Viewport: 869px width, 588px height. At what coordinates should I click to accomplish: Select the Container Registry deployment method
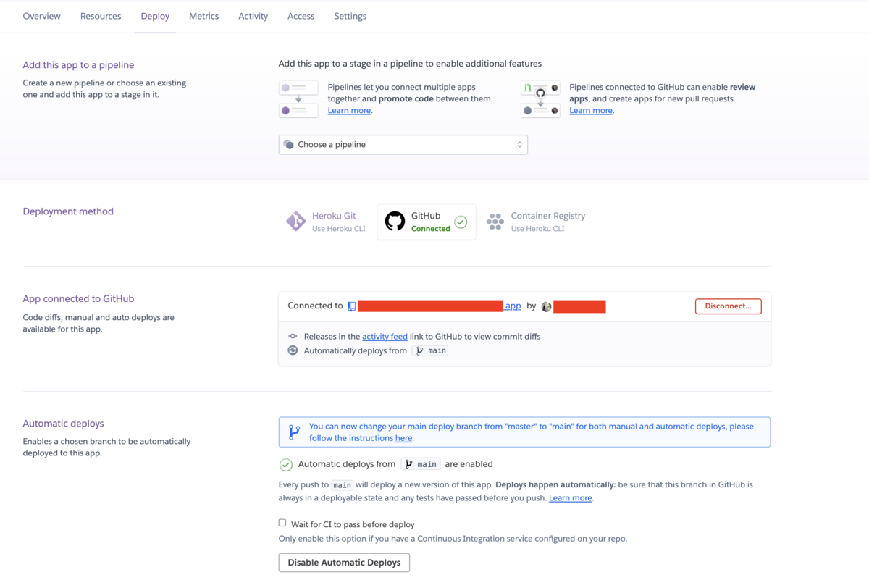536,222
